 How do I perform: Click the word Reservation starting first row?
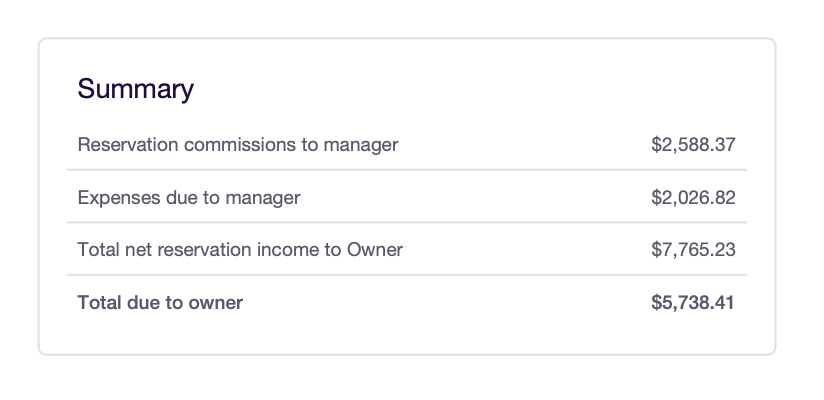[128, 145]
